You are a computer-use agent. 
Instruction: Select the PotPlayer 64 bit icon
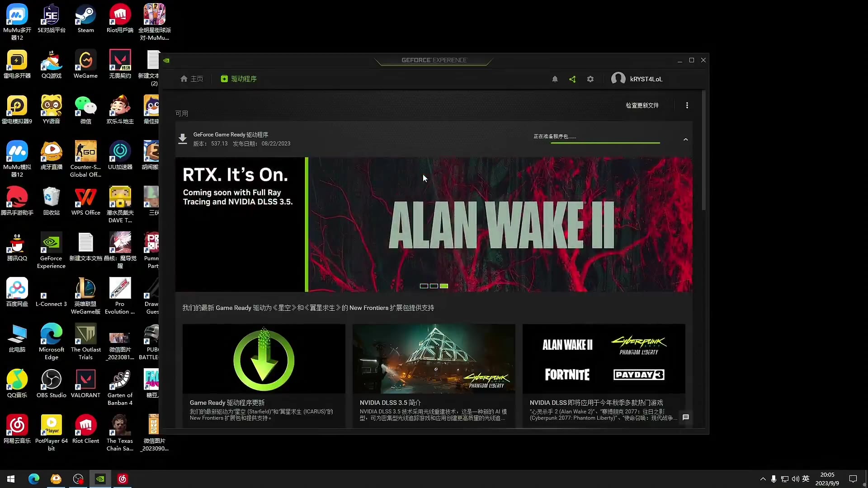point(51,433)
